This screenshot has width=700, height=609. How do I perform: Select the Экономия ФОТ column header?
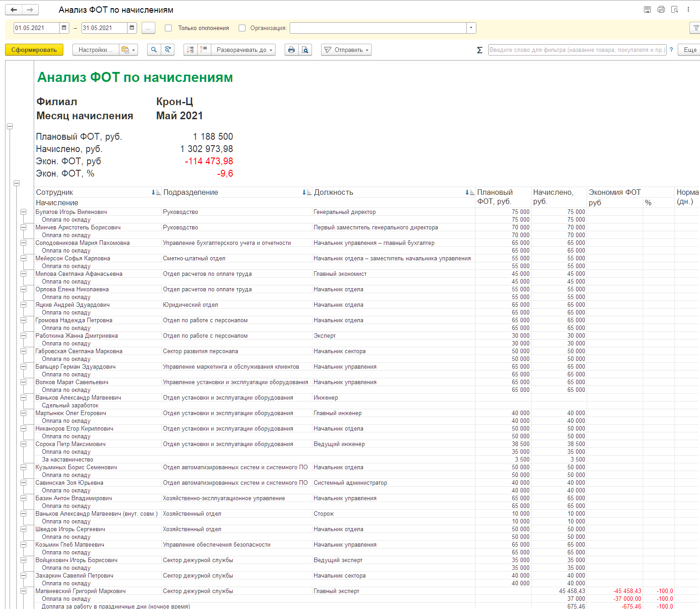click(x=631, y=192)
